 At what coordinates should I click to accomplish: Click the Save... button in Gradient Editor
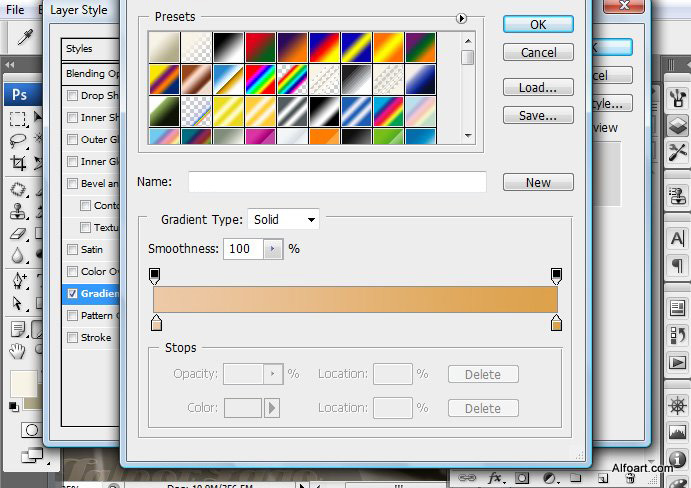(538, 116)
